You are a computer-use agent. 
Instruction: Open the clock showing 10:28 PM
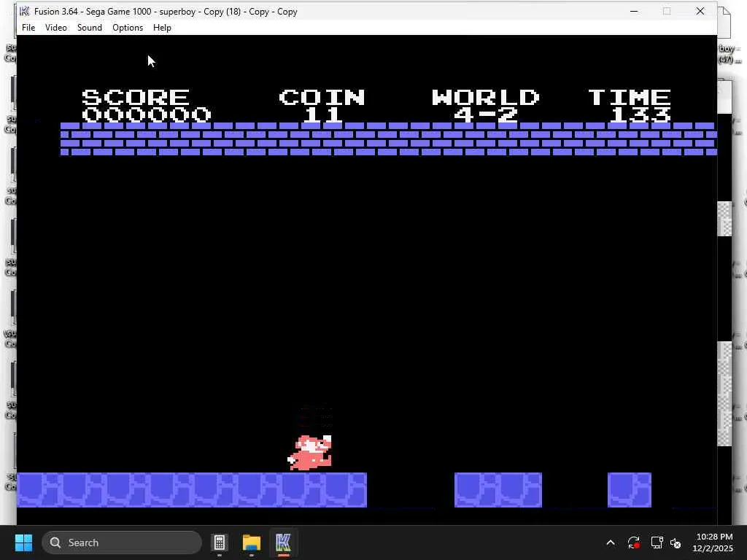tap(713, 542)
